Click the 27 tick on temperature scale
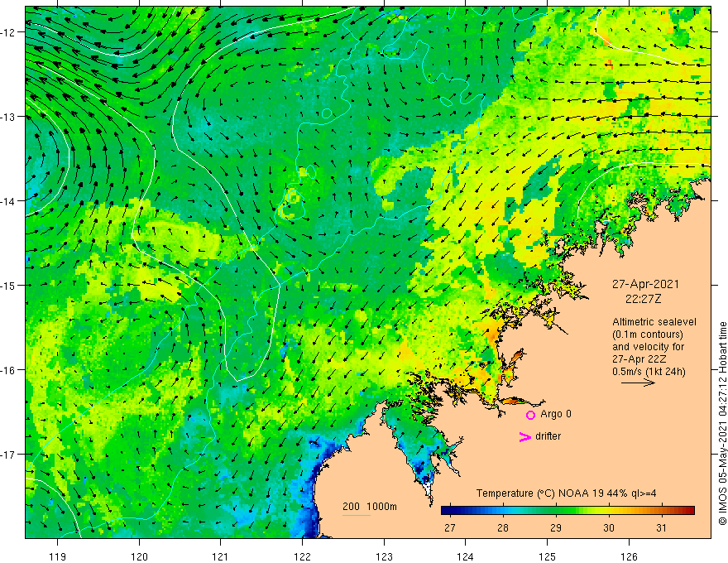Screen dimensions: 728x563 pyautogui.click(x=449, y=527)
